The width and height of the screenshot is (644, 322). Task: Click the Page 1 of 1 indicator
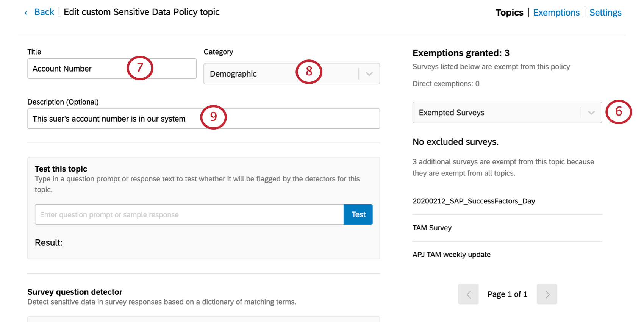507,294
